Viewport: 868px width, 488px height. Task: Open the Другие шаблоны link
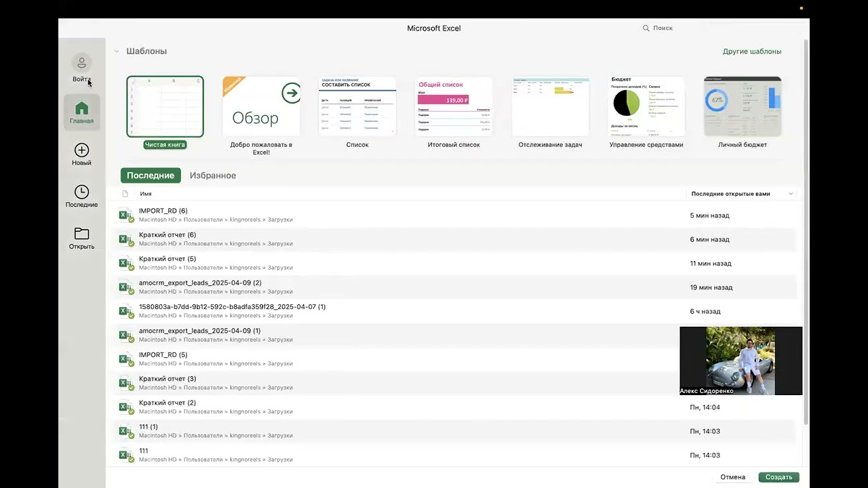coord(752,52)
